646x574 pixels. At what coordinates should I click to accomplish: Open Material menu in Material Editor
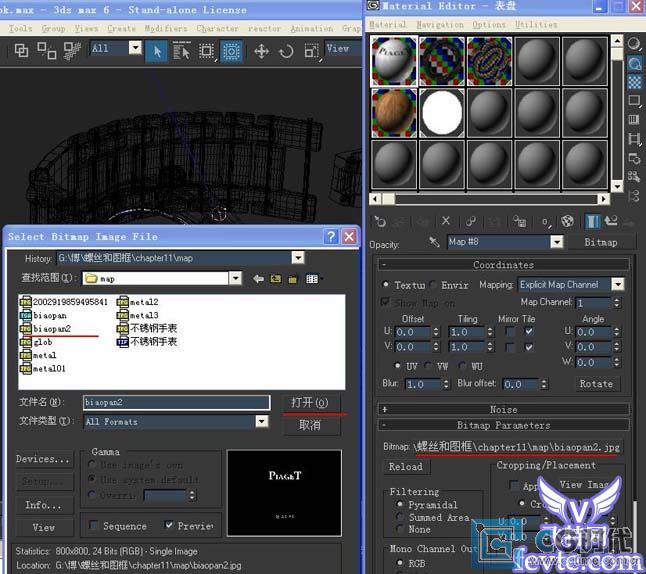(x=388, y=25)
